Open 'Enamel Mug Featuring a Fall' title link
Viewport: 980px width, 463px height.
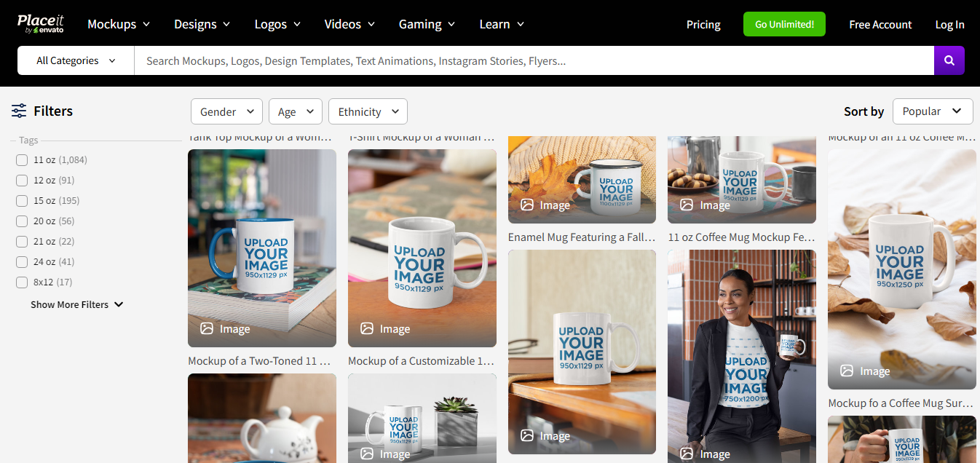(582, 237)
